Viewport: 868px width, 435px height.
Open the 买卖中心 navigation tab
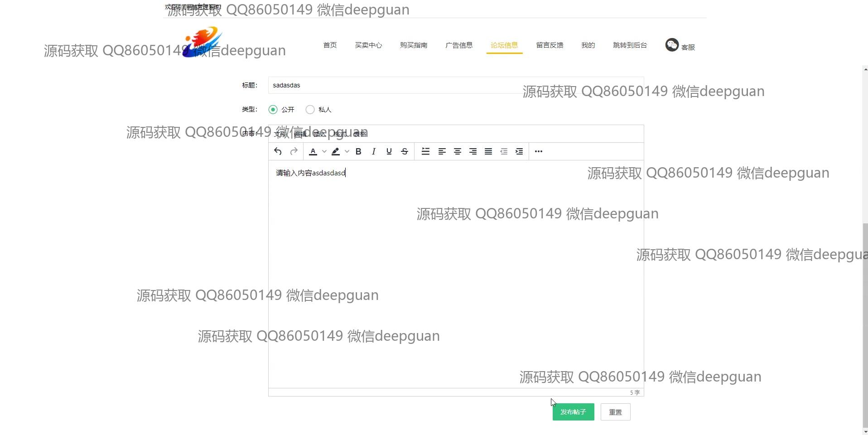pyautogui.click(x=368, y=45)
